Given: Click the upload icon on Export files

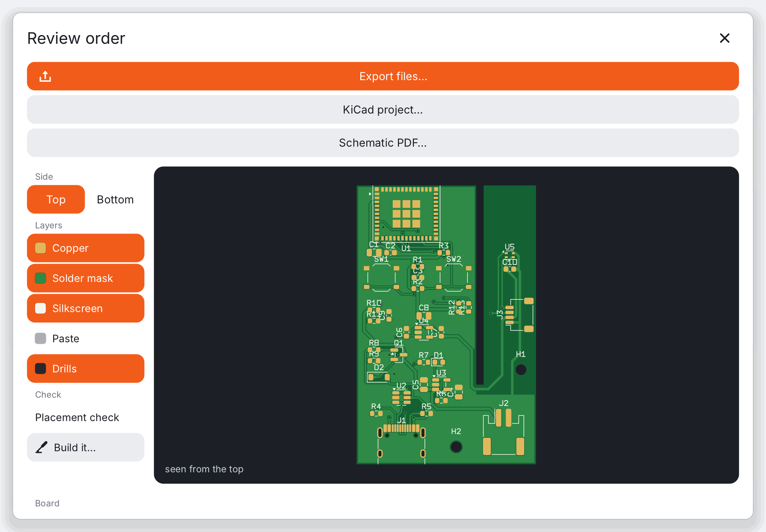Looking at the screenshot, I should 45,76.
